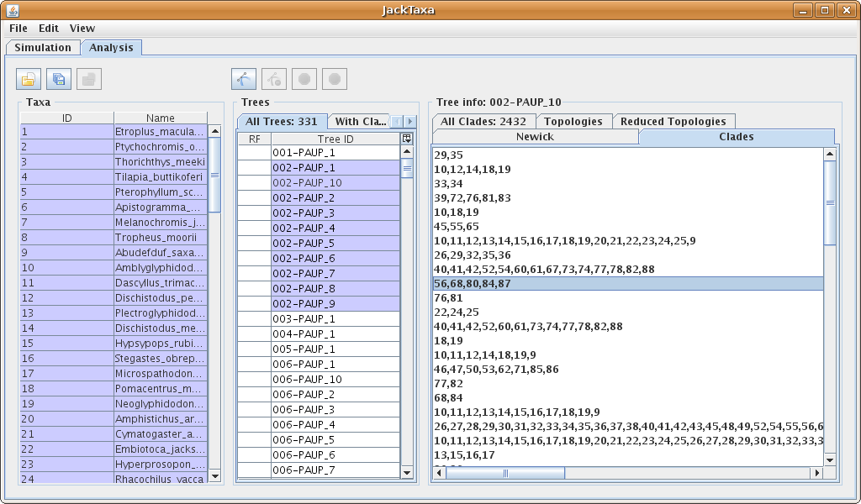Open file using the folder icon
Image resolution: width=861 pixels, height=504 pixels.
pos(29,80)
